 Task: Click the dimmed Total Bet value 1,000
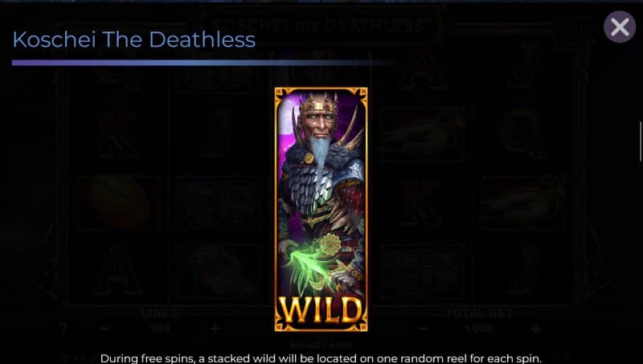point(479,329)
